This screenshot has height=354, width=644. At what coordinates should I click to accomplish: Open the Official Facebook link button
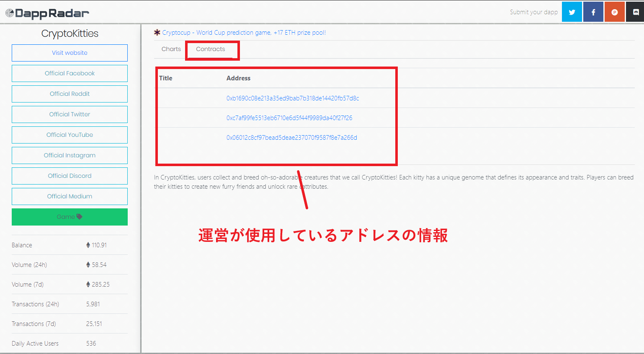pos(70,73)
